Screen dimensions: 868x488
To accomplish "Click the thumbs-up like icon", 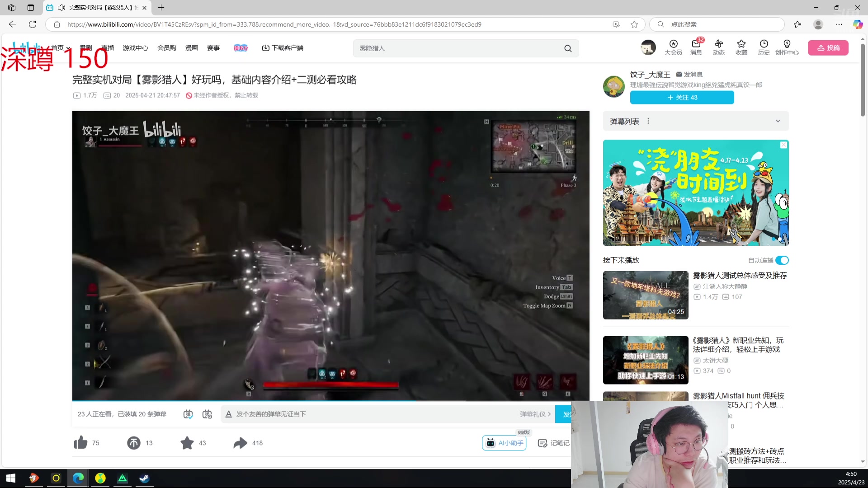I will pyautogui.click(x=80, y=443).
